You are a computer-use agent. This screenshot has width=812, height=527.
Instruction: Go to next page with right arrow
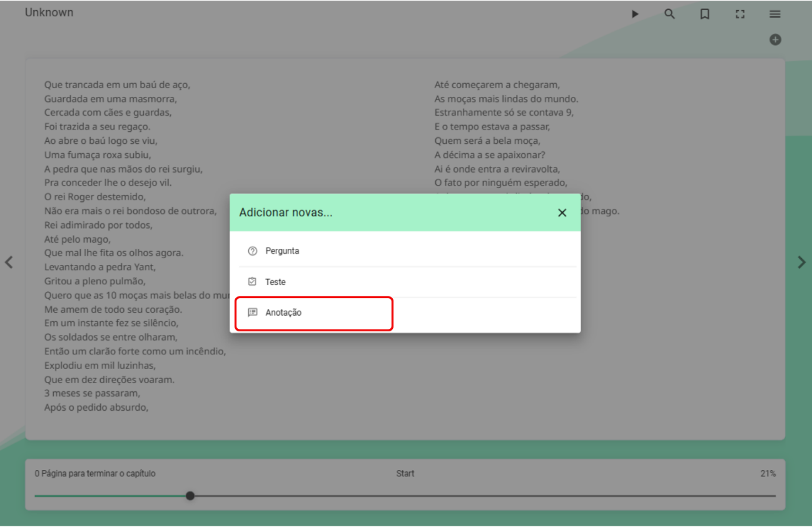click(x=801, y=262)
